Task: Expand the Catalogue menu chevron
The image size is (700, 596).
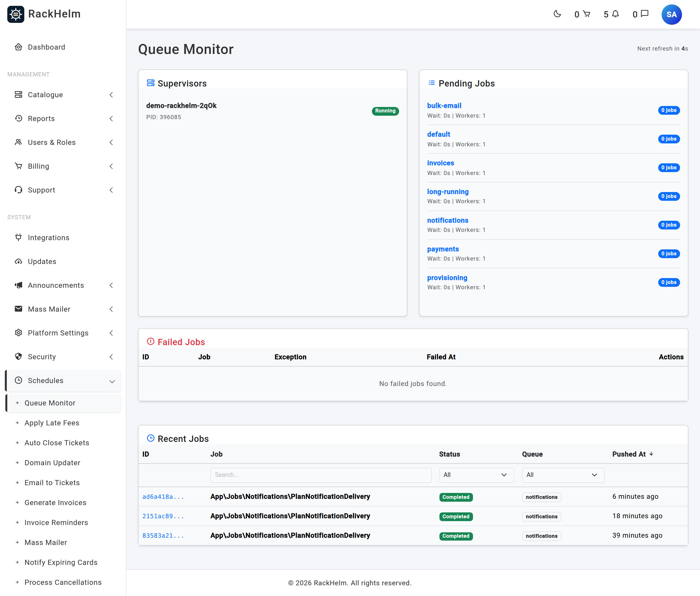Action: click(111, 95)
